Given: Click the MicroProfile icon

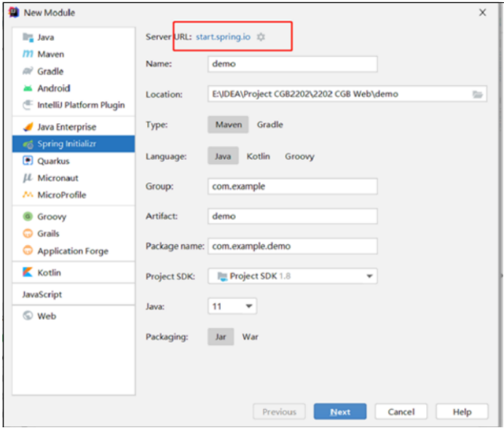Looking at the screenshot, I should pyautogui.click(x=28, y=195).
